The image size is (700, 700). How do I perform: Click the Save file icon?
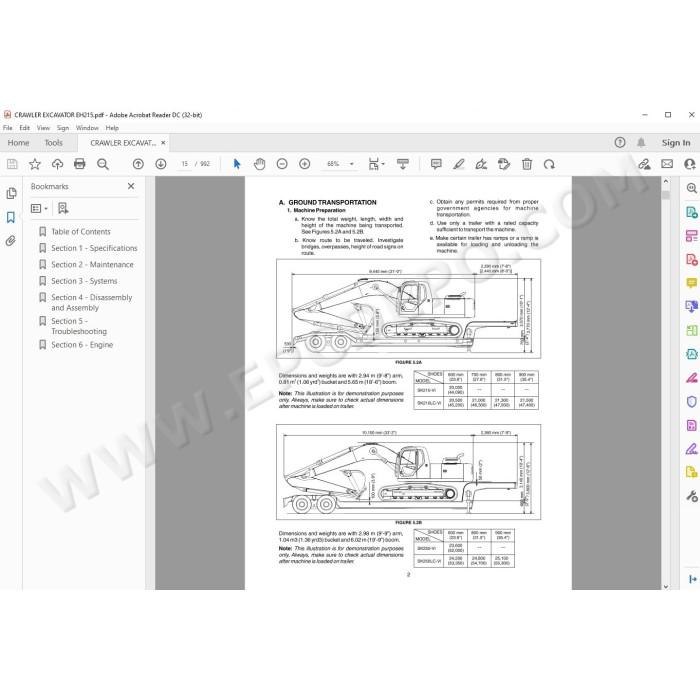(12, 164)
